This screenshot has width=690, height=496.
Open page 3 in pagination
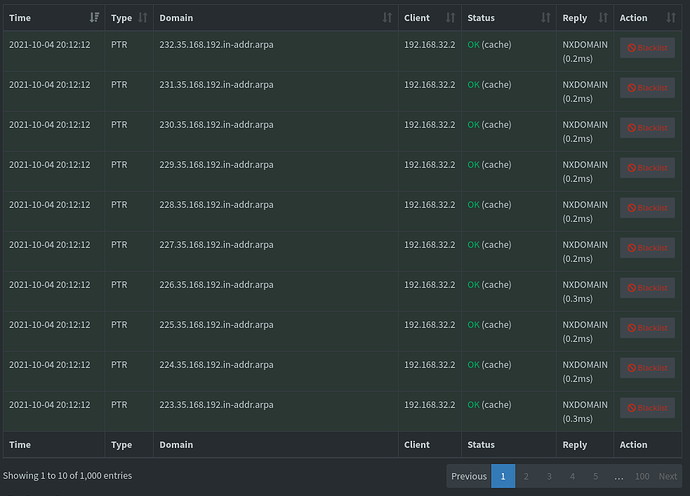tap(549, 476)
